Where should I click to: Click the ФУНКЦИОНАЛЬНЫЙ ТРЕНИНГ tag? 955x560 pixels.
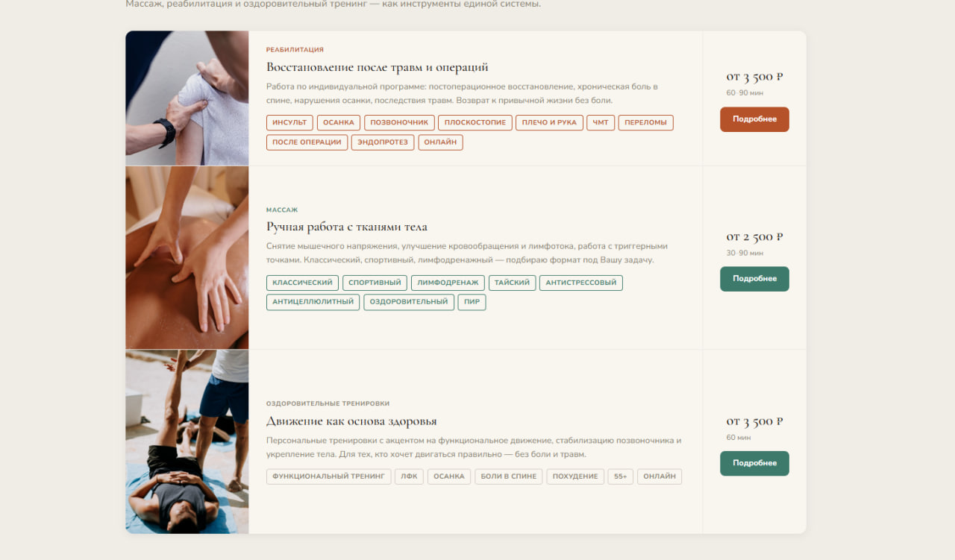(329, 476)
